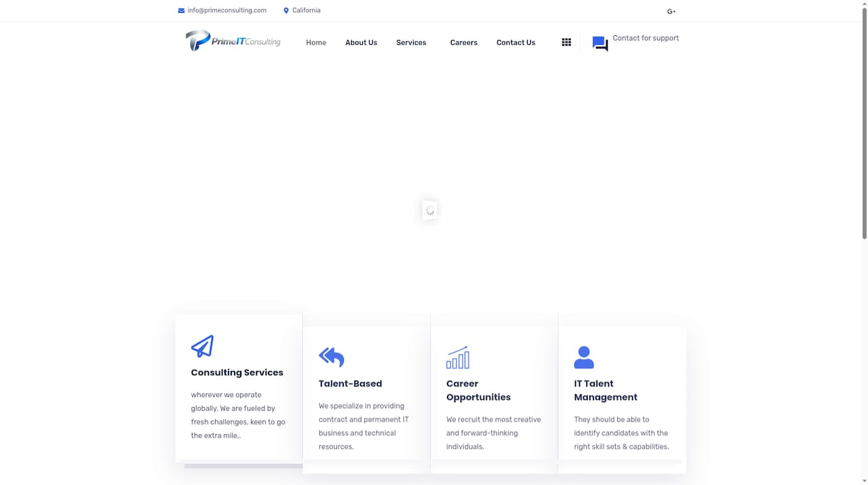Click the page vertical scrollbar thumb

(x=865, y=122)
